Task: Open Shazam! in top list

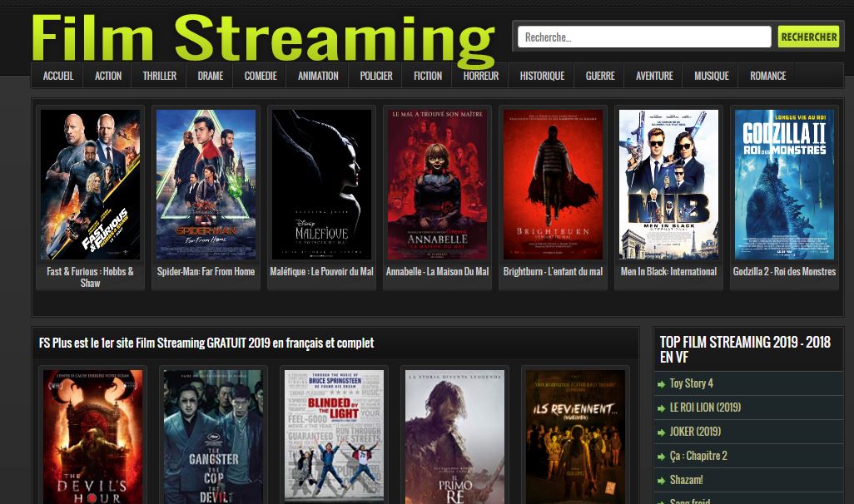Action: [686, 480]
